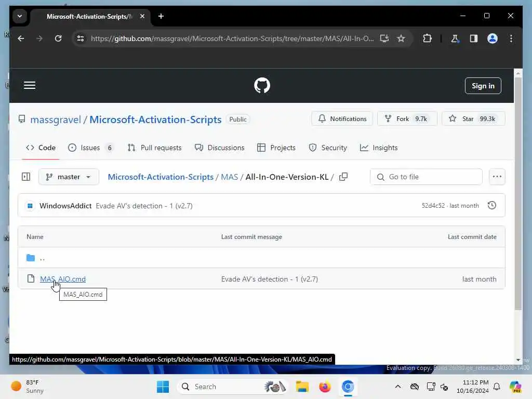Open the master branch selector dropdown
The image size is (532, 399).
[x=69, y=177]
